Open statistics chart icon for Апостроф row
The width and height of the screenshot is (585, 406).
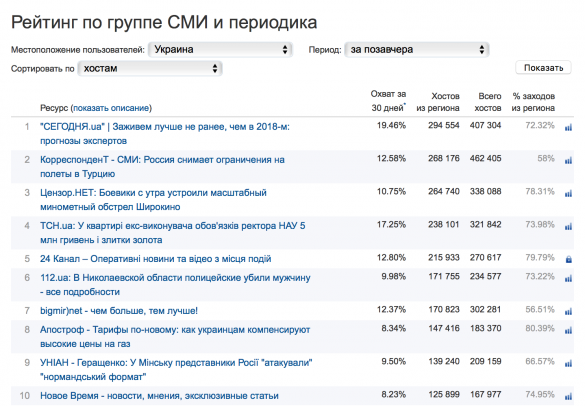coord(568,330)
